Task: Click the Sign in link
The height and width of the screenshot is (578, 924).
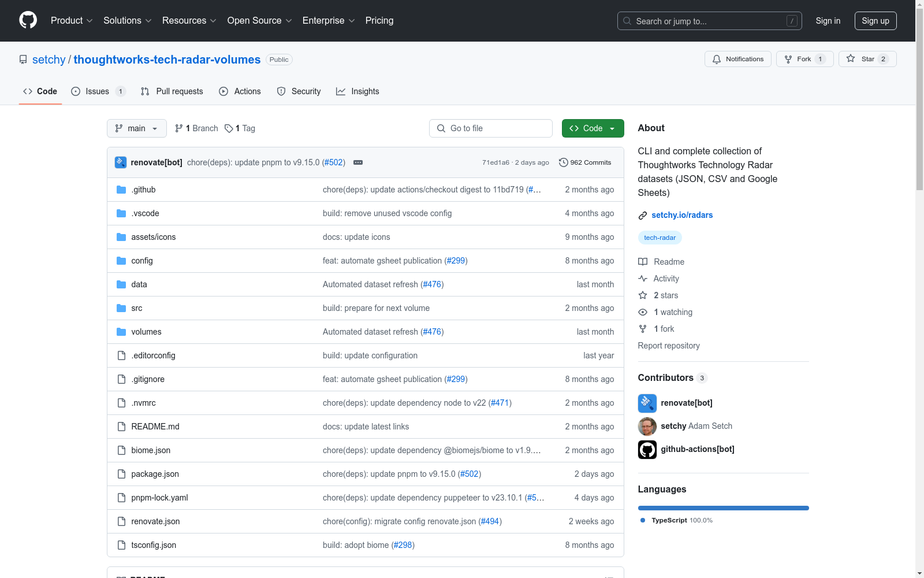Action: [x=828, y=21]
